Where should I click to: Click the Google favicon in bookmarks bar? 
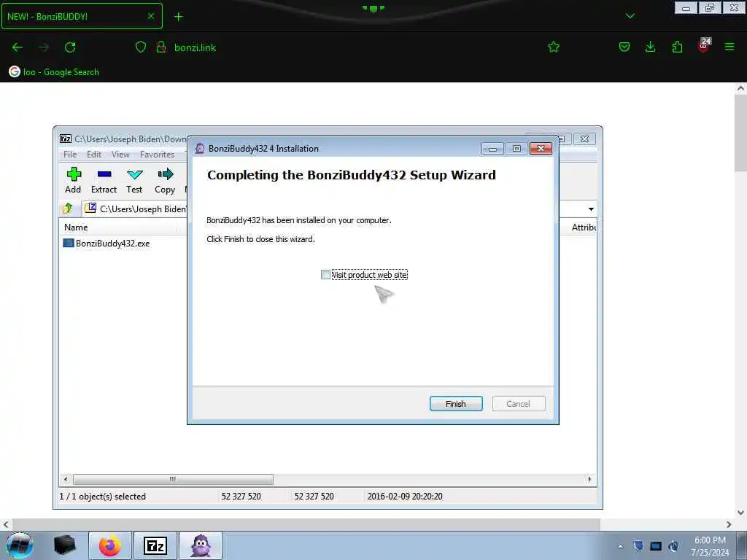(15, 72)
